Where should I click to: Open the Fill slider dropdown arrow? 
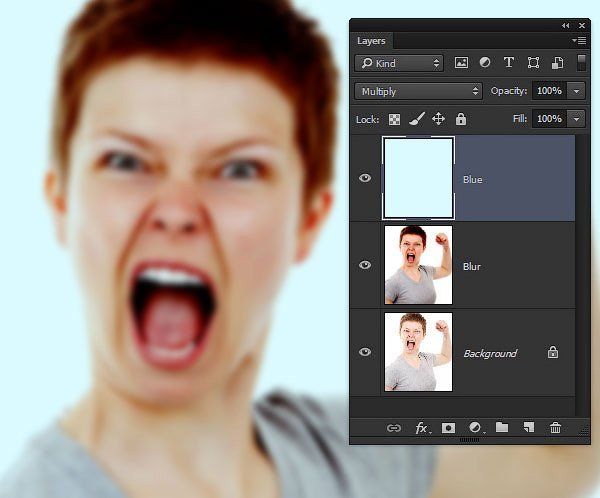[x=576, y=119]
